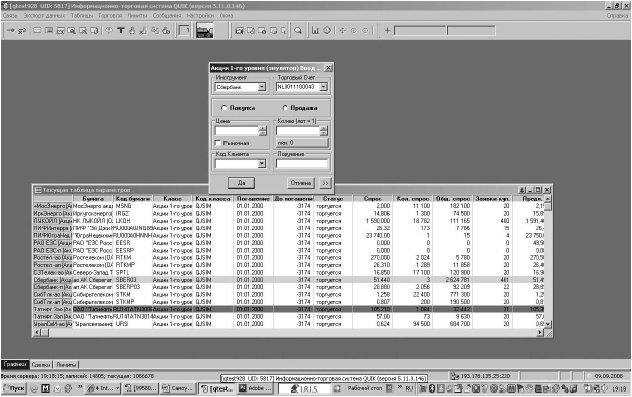Click the magnifier search toolbar icon
Viewport: 632px width, 397px height.
[298, 31]
